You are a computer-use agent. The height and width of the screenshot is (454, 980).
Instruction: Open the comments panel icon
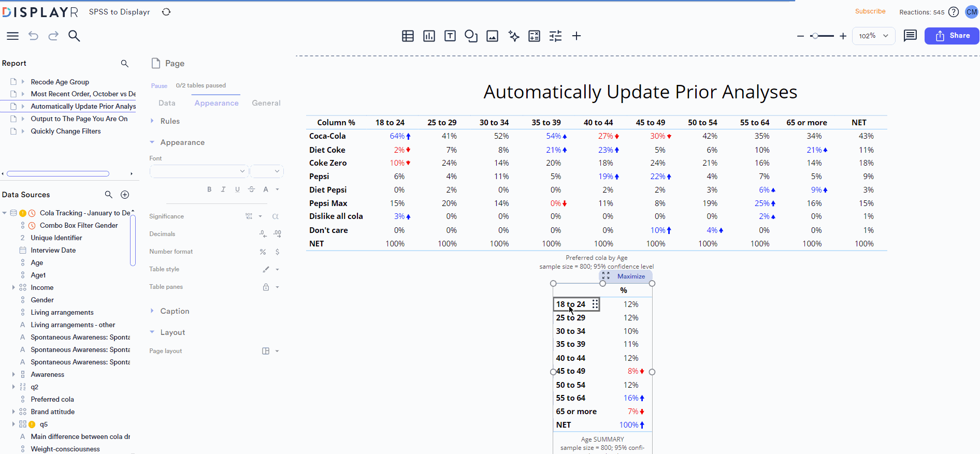coord(910,36)
